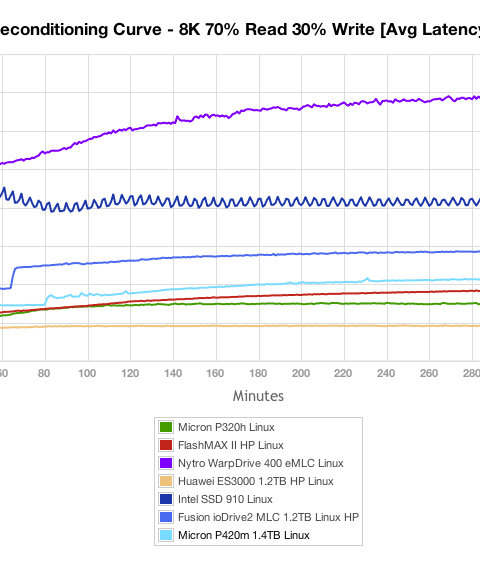Click the x-axis tick label 120
The image size is (480, 569).
click(130, 373)
